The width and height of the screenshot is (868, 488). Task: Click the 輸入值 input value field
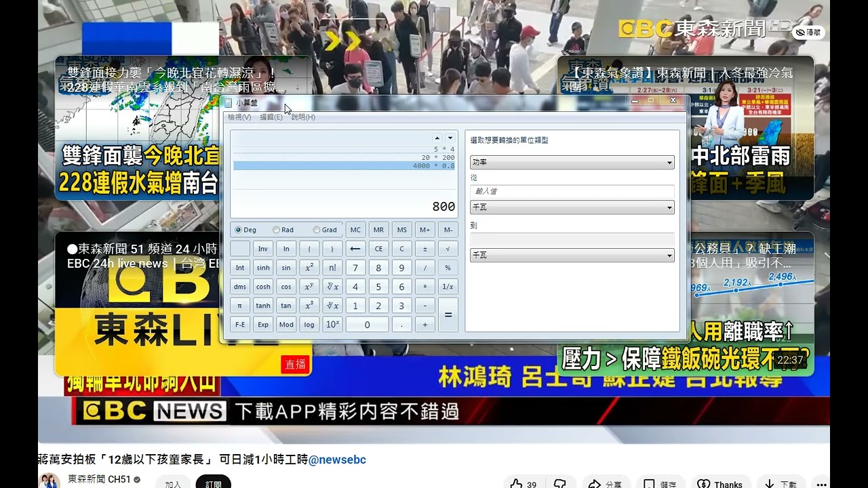[x=572, y=191]
